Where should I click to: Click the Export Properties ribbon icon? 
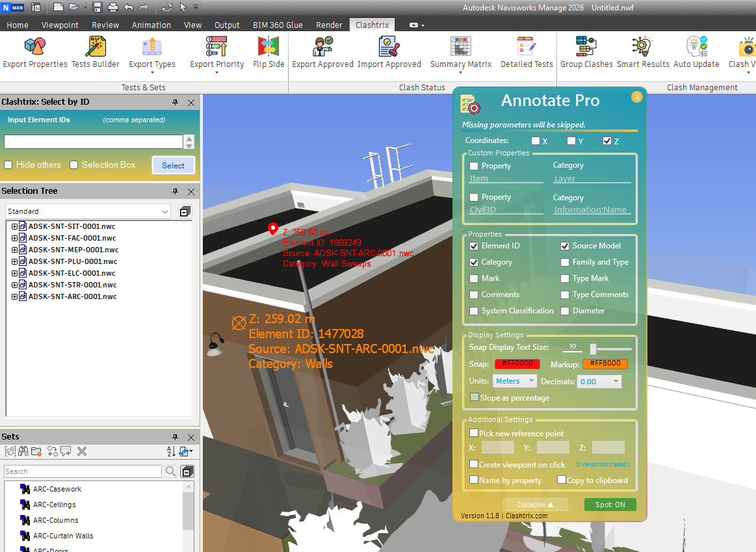click(x=35, y=47)
